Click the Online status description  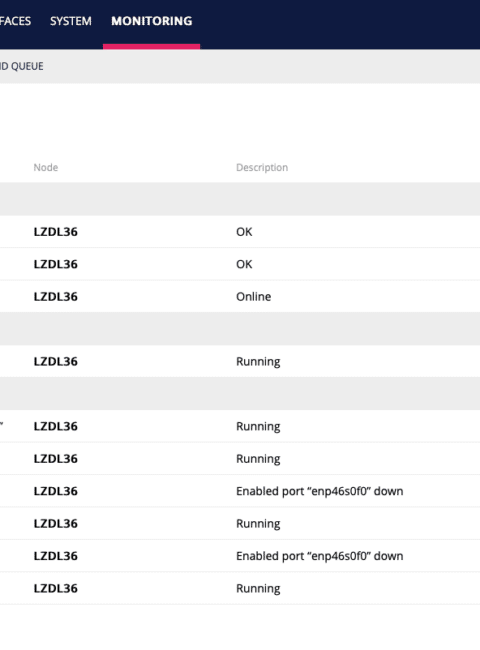(254, 297)
